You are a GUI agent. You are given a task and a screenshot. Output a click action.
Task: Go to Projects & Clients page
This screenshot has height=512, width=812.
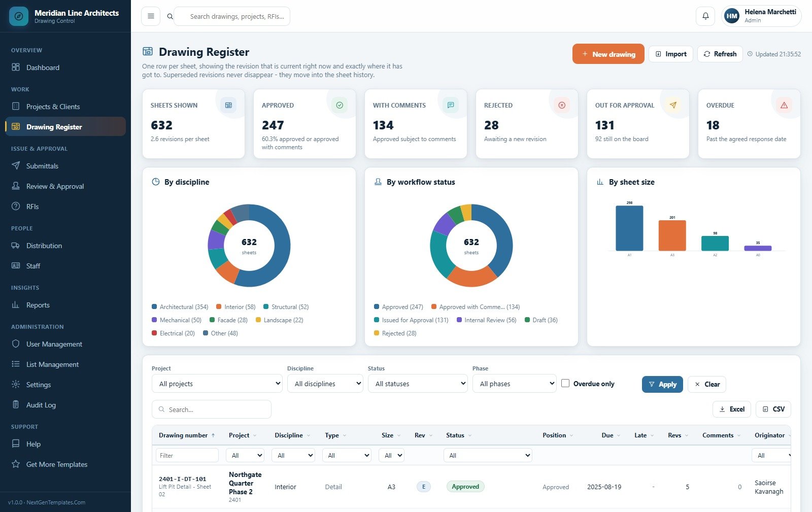pyautogui.click(x=65, y=107)
